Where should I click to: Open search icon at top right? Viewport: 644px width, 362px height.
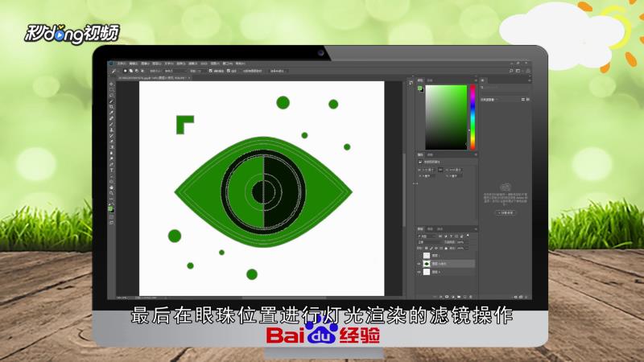click(511, 71)
